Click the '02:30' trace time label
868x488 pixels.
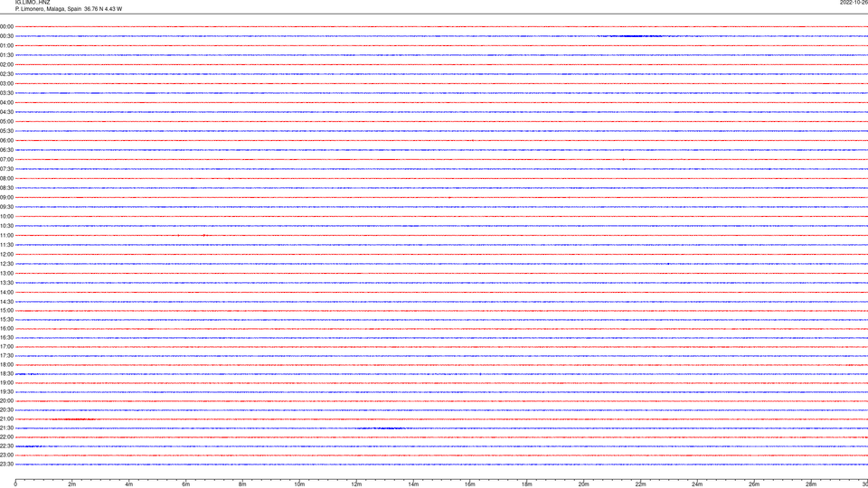pos(6,74)
